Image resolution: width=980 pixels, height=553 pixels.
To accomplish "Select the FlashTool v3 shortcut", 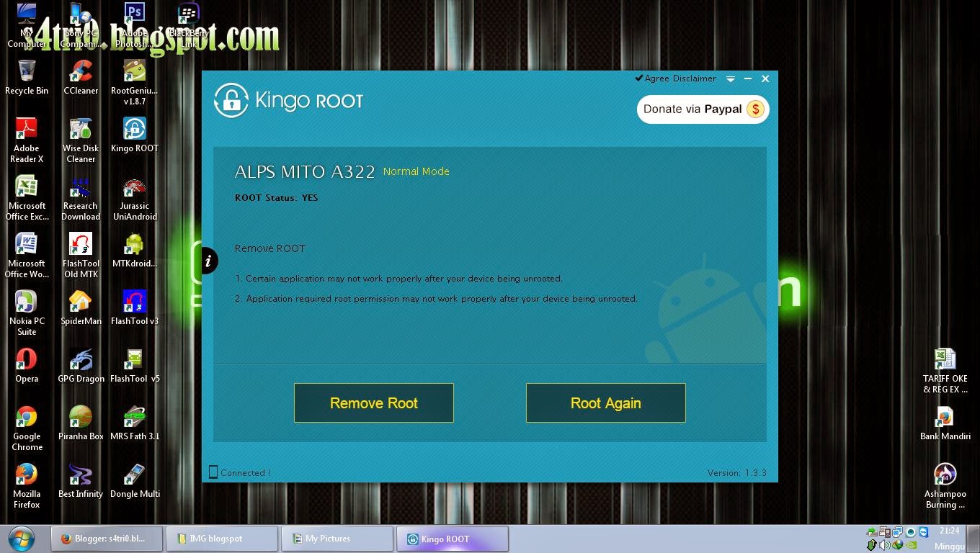I will (x=134, y=307).
